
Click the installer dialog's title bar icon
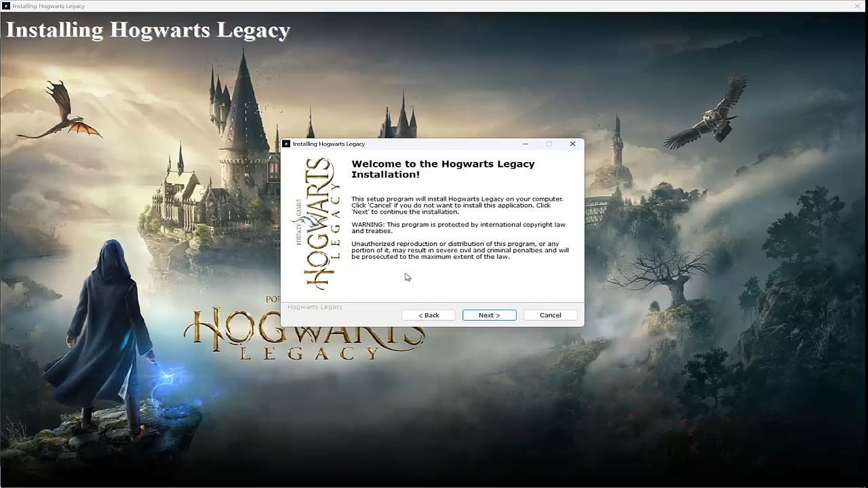287,144
